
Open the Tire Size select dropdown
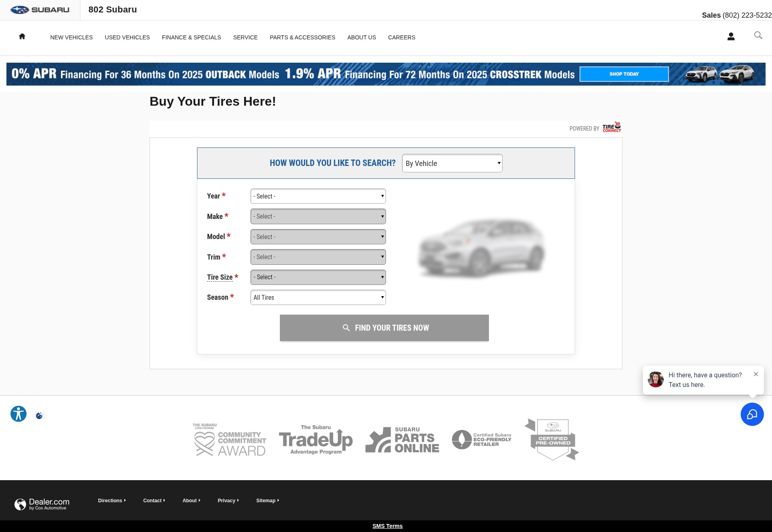[x=318, y=277]
